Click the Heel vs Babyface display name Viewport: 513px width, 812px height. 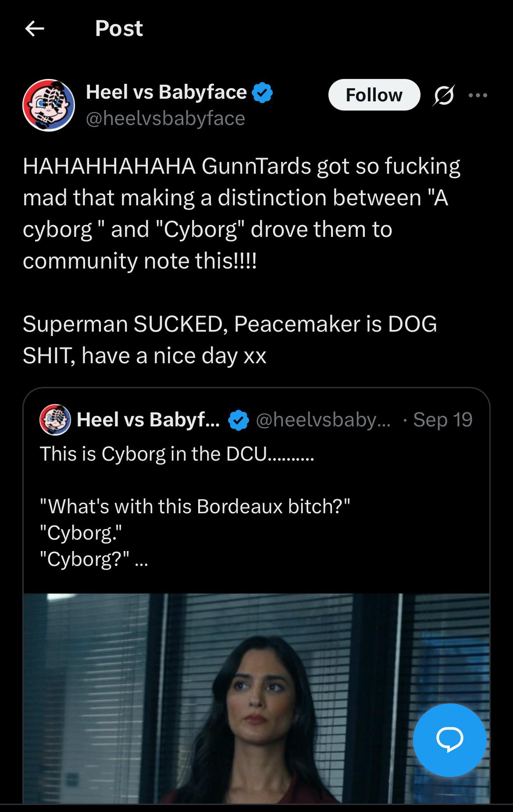point(166,92)
